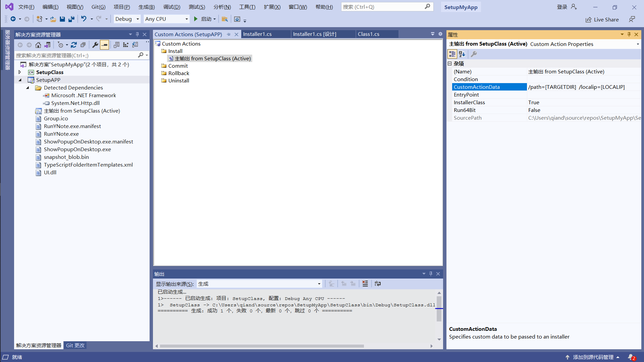Click the CustomActionData value field
Screen dimensions: 644x362
tap(583, 87)
